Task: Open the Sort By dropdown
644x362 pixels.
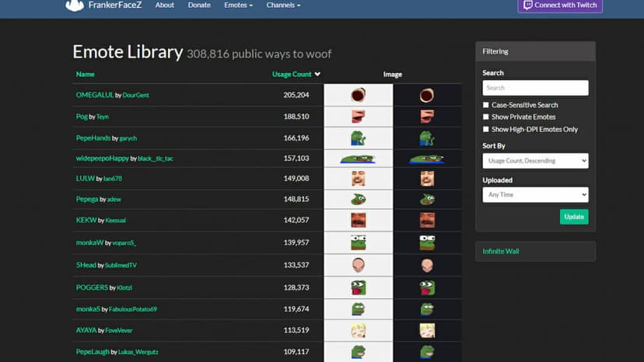Action: pos(535,161)
